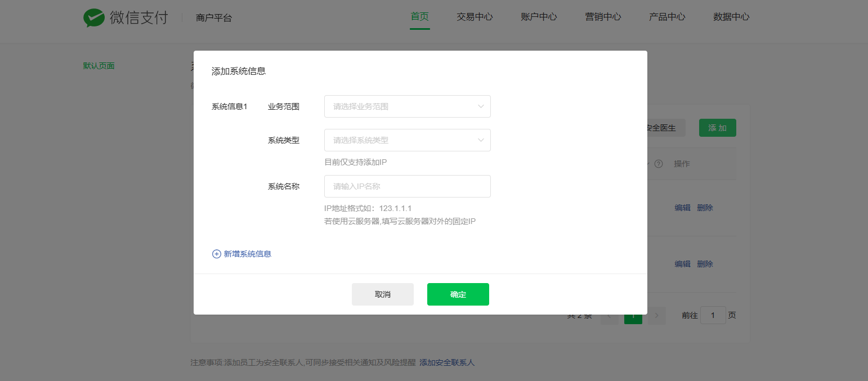Click the green 添加 button
The height and width of the screenshot is (381, 868).
coord(717,128)
